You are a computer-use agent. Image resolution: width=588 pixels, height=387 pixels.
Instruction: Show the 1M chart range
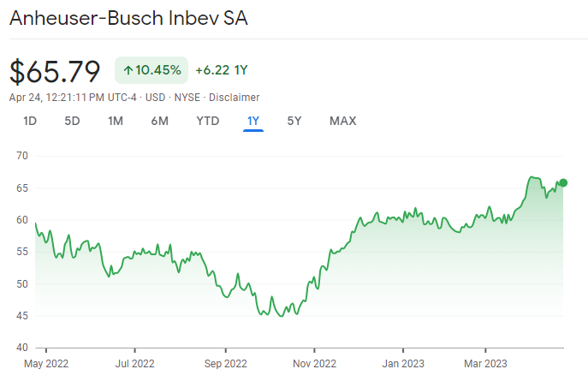[x=116, y=121]
